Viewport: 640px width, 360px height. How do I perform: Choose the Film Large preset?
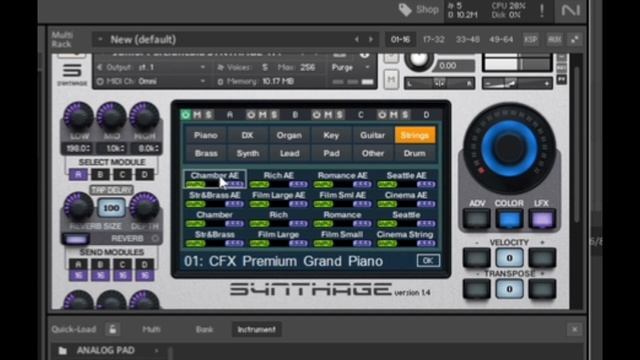click(x=279, y=238)
